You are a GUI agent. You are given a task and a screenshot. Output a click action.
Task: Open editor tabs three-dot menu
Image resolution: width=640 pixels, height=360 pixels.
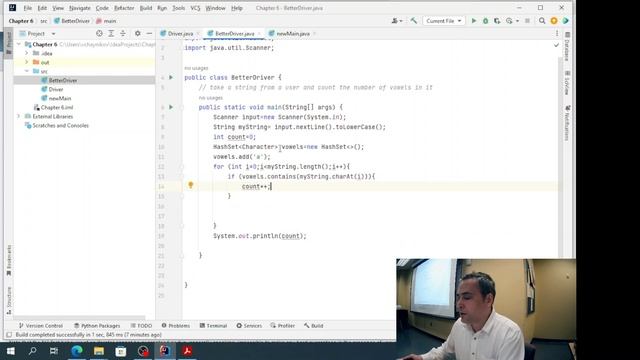[557, 33]
